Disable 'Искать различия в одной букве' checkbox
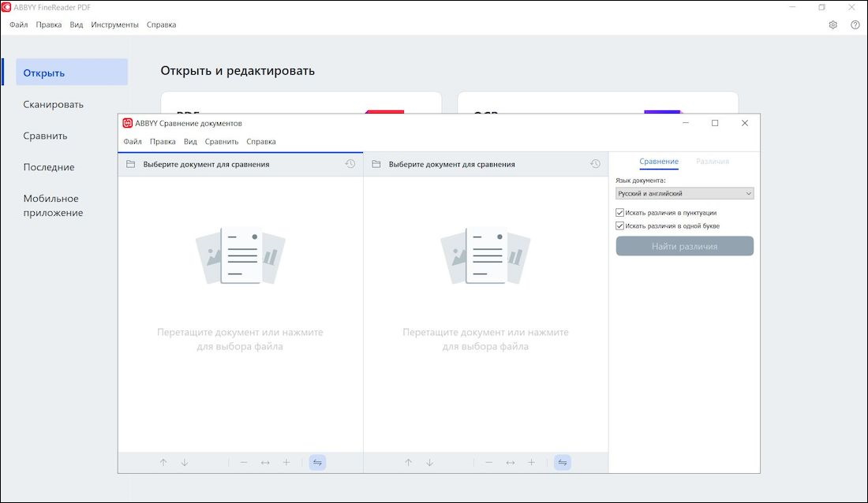The image size is (868, 503). pos(620,225)
